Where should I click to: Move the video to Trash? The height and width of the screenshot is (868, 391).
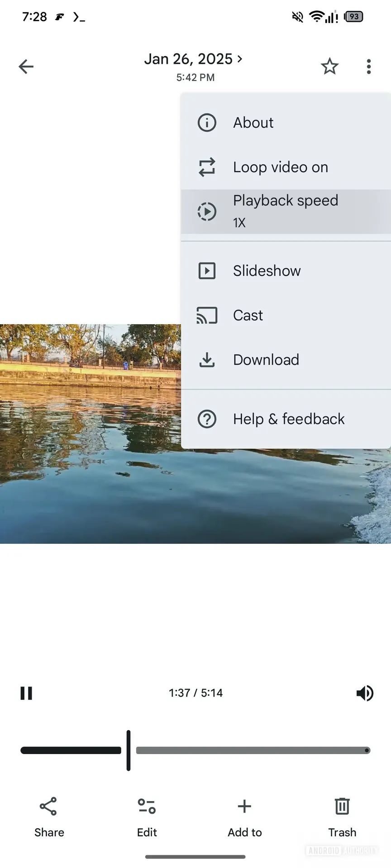[x=342, y=816]
